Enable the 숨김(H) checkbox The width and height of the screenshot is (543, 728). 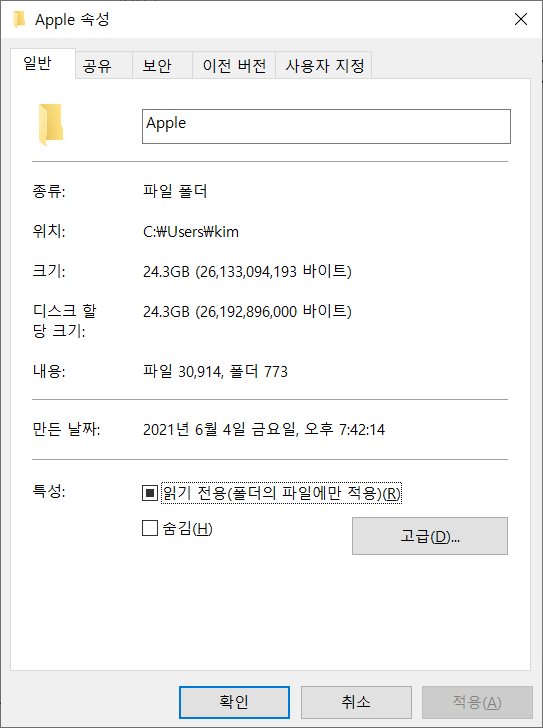coord(150,528)
